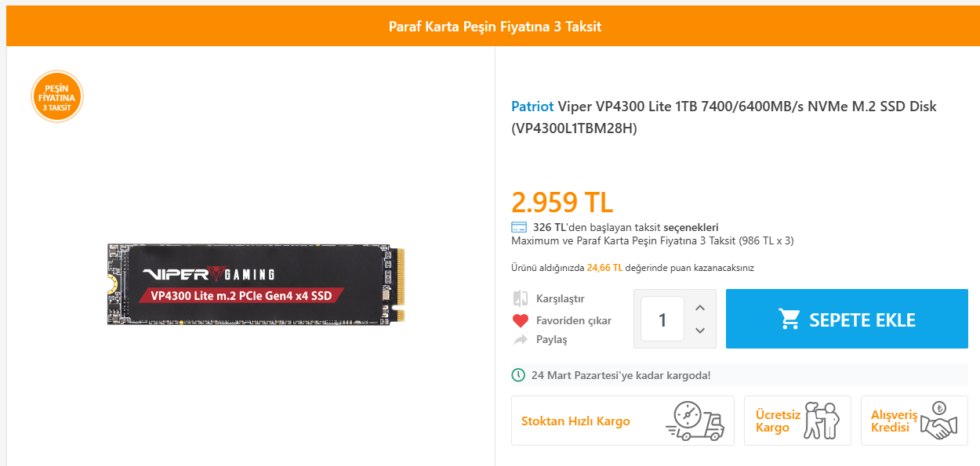Increase quantity with the up chevron
Image resolution: width=980 pixels, height=466 pixels.
700,307
